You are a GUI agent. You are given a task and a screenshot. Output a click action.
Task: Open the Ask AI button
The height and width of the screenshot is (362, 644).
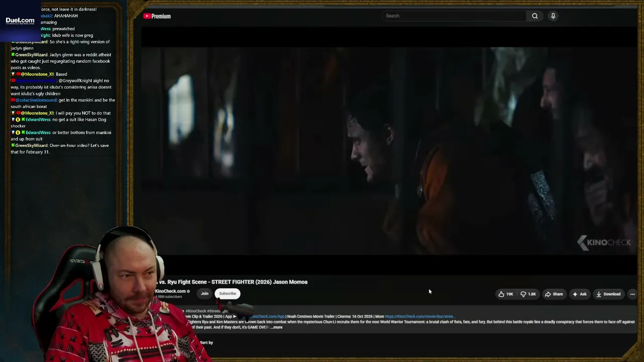click(x=580, y=294)
